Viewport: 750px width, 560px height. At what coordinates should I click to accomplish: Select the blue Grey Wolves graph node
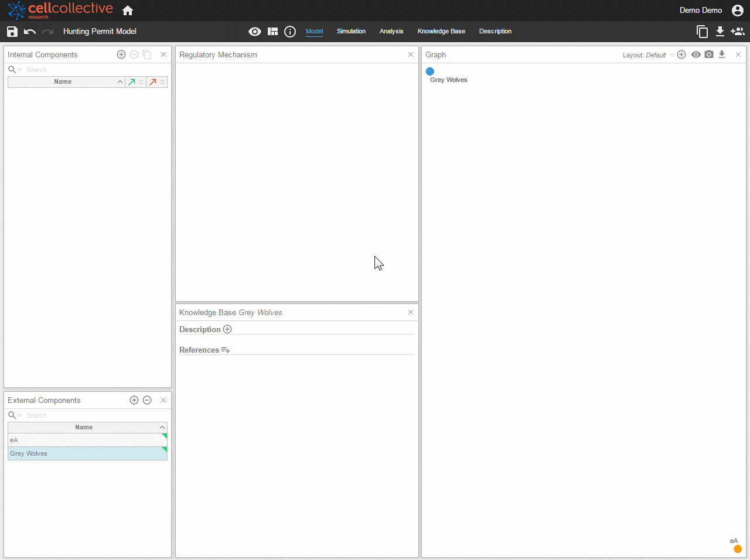tap(430, 71)
